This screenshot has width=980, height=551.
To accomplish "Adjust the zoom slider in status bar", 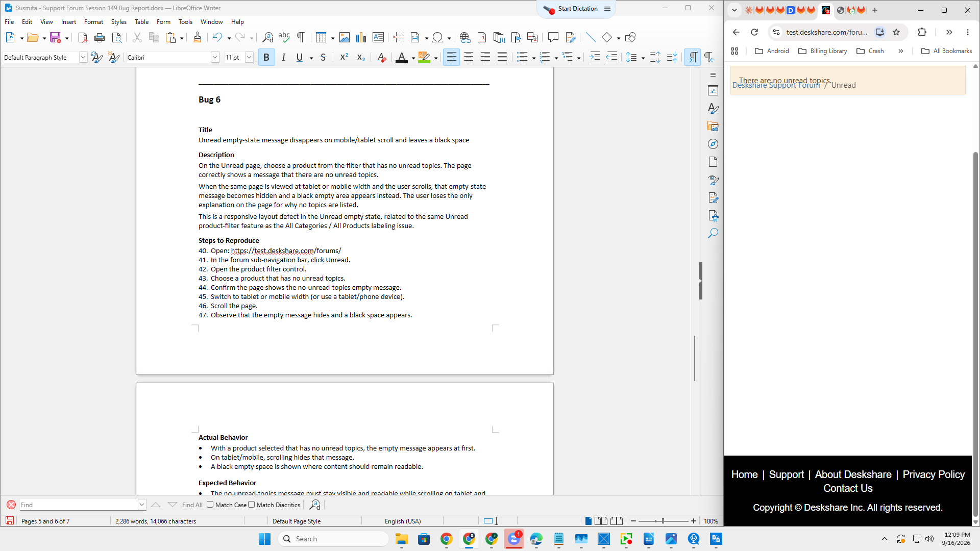I will pos(663,521).
